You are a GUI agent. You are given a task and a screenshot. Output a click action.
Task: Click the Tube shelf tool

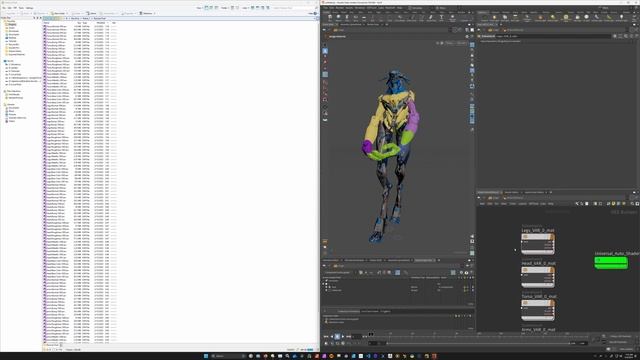(347, 18)
